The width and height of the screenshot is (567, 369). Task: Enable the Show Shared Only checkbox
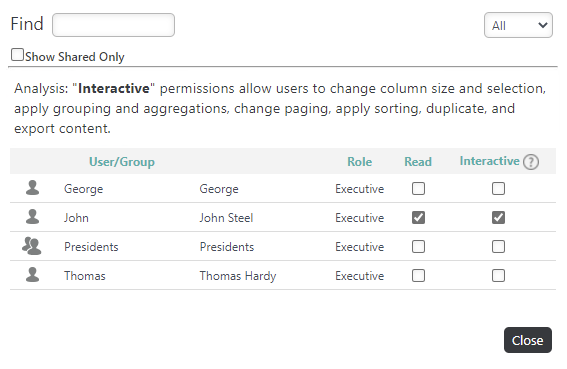pyautogui.click(x=17, y=55)
